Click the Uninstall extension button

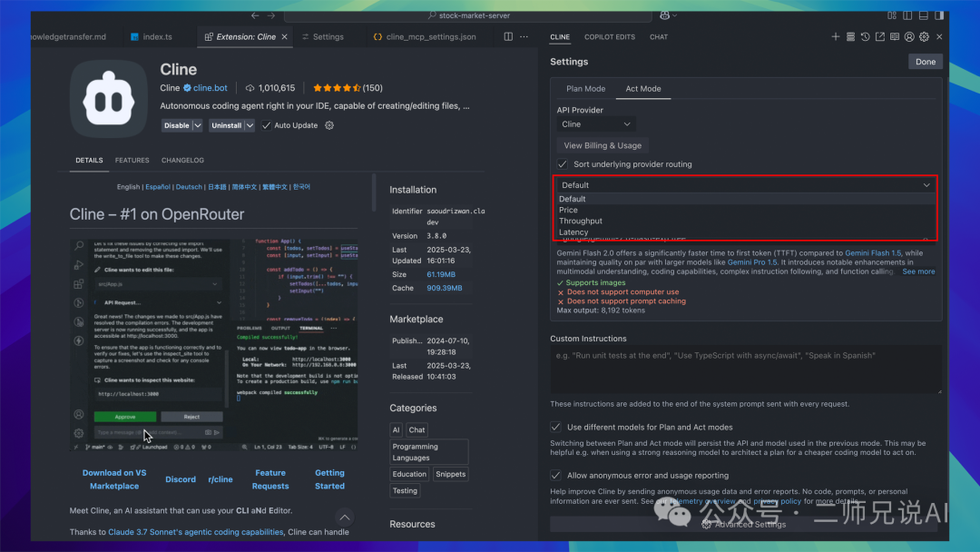pos(226,125)
